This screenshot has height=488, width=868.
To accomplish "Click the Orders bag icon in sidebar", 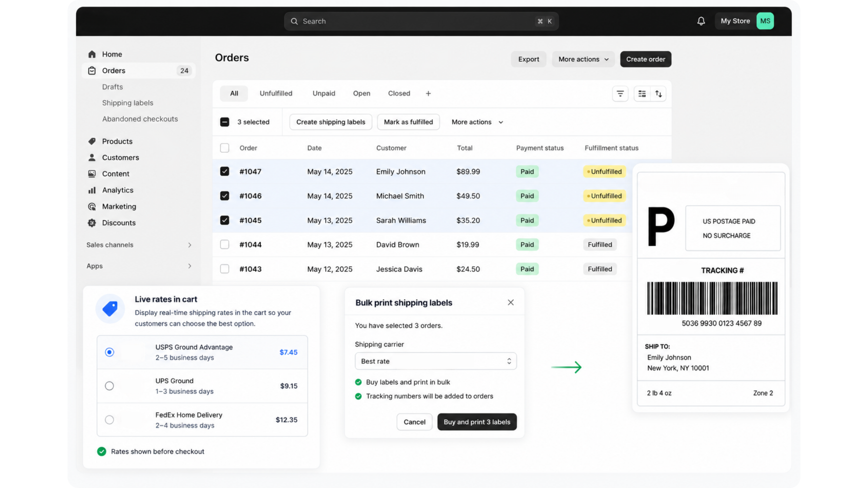I will pyautogui.click(x=92, y=70).
